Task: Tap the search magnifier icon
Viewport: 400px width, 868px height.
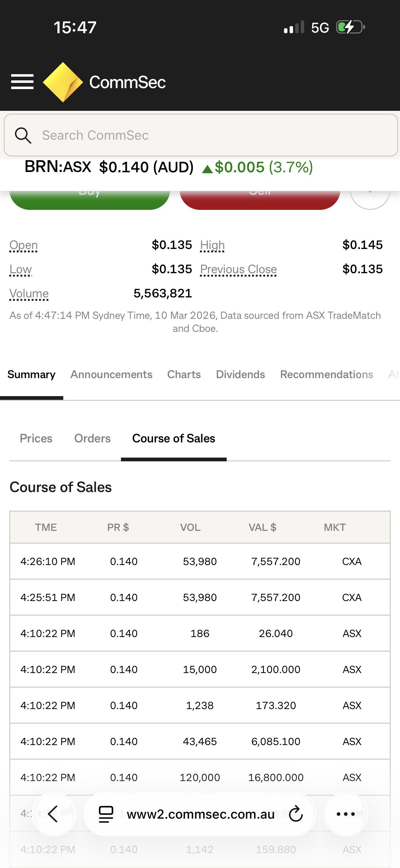Action: (23, 135)
